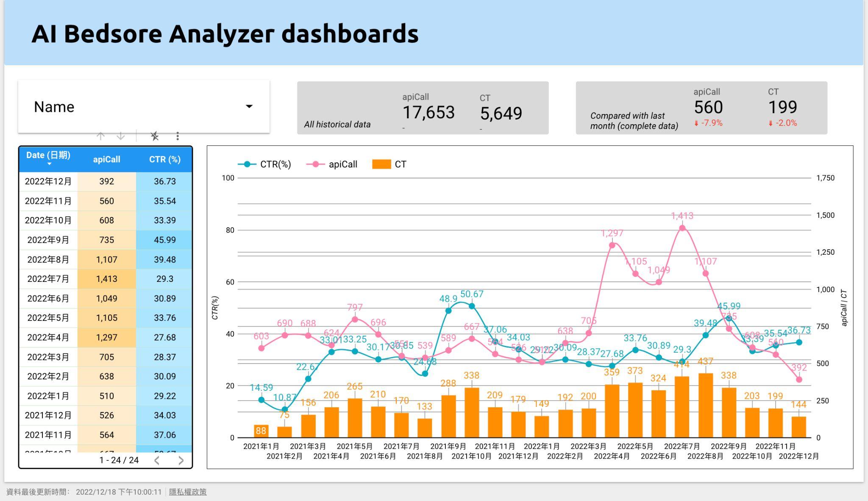Click the crossed-out star explore icon

(x=155, y=136)
